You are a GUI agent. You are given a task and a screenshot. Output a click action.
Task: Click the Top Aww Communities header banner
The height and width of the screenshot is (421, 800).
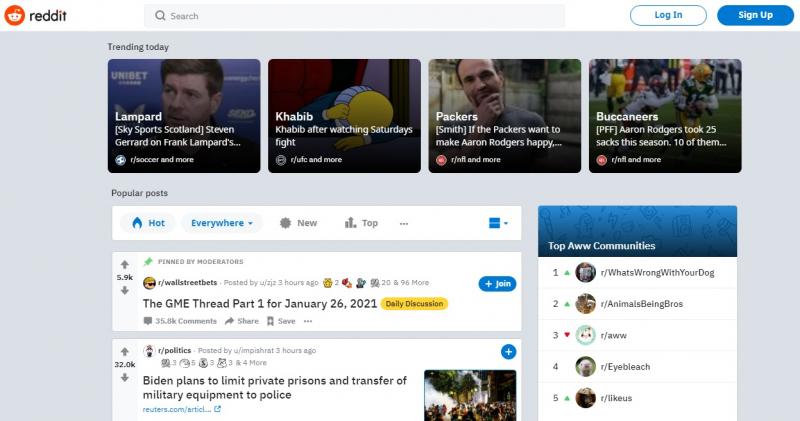pos(637,231)
